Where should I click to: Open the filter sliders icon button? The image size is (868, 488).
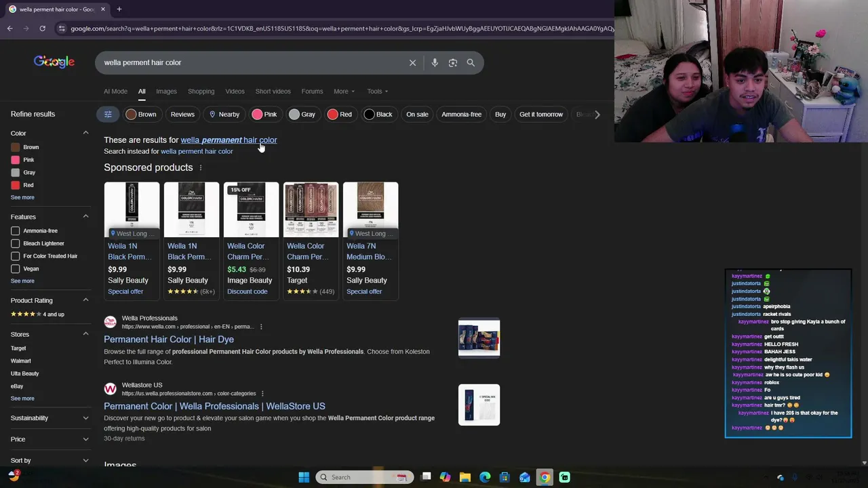pyautogui.click(x=108, y=114)
